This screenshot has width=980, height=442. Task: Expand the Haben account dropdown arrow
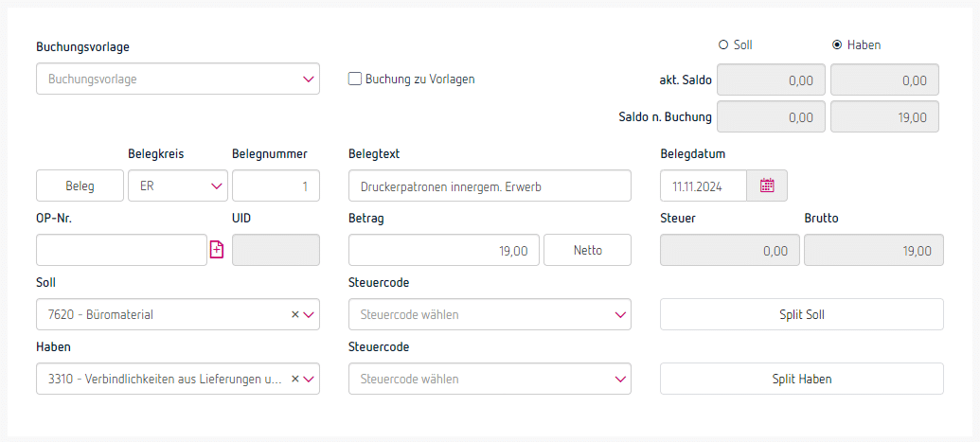click(309, 379)
